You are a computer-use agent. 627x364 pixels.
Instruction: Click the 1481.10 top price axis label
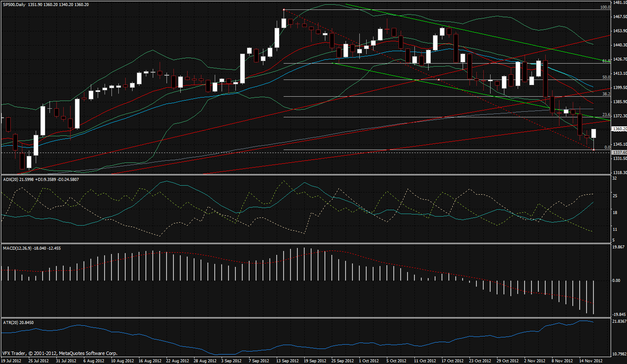620,3
